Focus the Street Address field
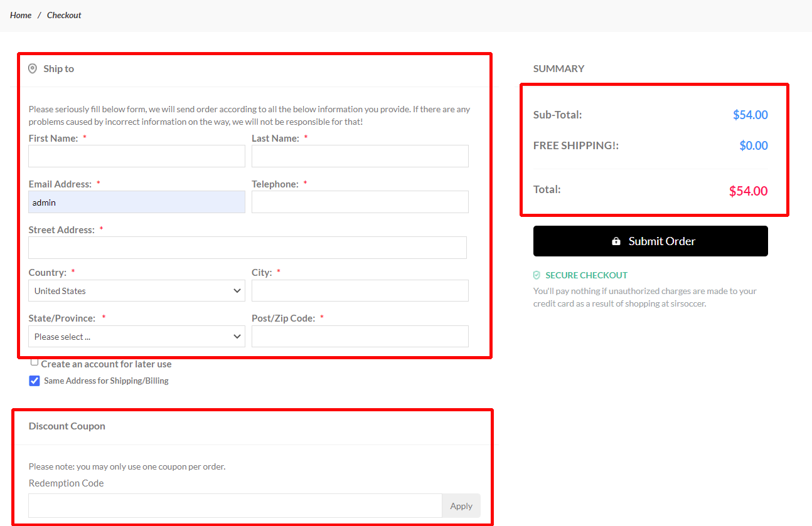This screenshot has width=812, height=526. [247, 248]
